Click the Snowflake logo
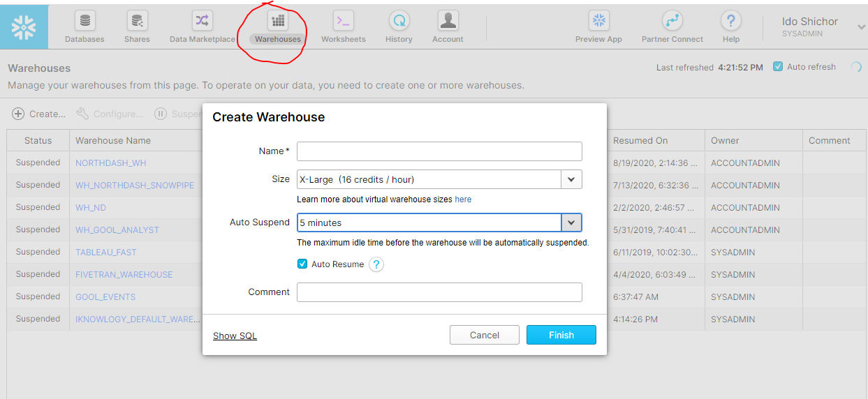Screen dimensions: 868x399 tap(24, 27)
